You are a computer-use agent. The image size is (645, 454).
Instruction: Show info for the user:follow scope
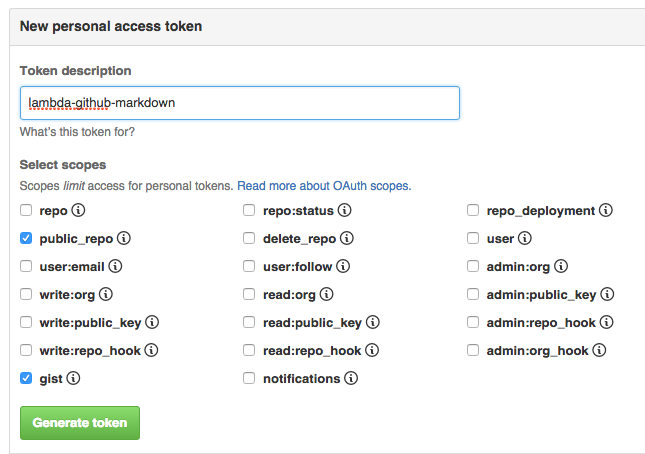[342, 267]
